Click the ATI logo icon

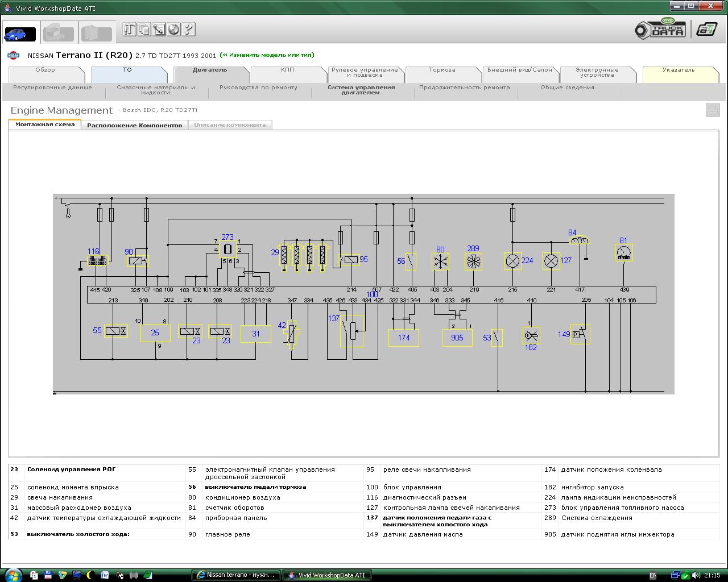click(x=707, y=30)
